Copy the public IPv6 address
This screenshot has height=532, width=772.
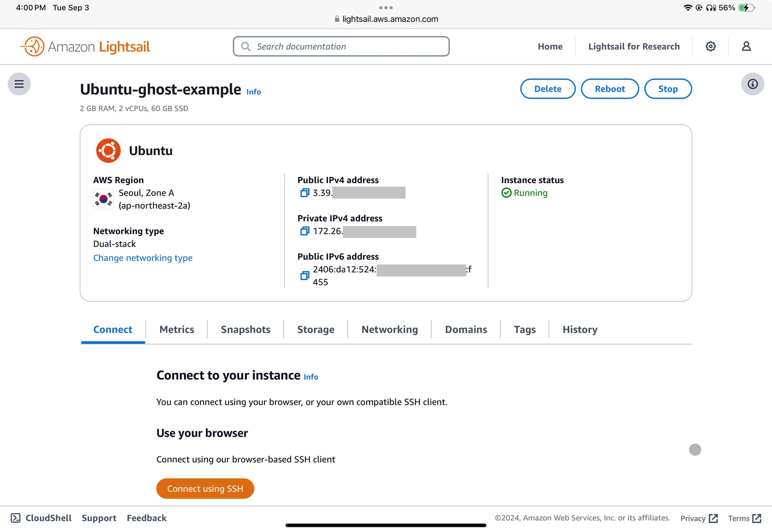pos(305,275)
